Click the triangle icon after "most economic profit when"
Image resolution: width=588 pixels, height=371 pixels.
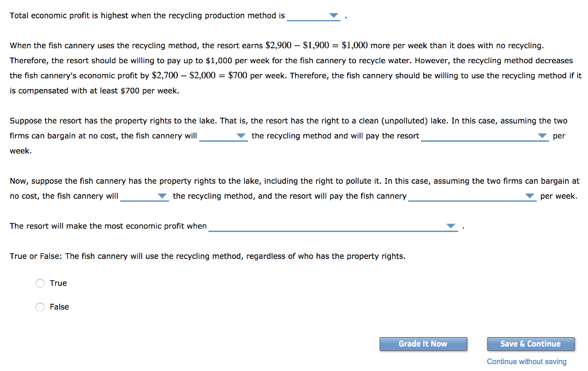pyautogui.click(x=451, y=226)
